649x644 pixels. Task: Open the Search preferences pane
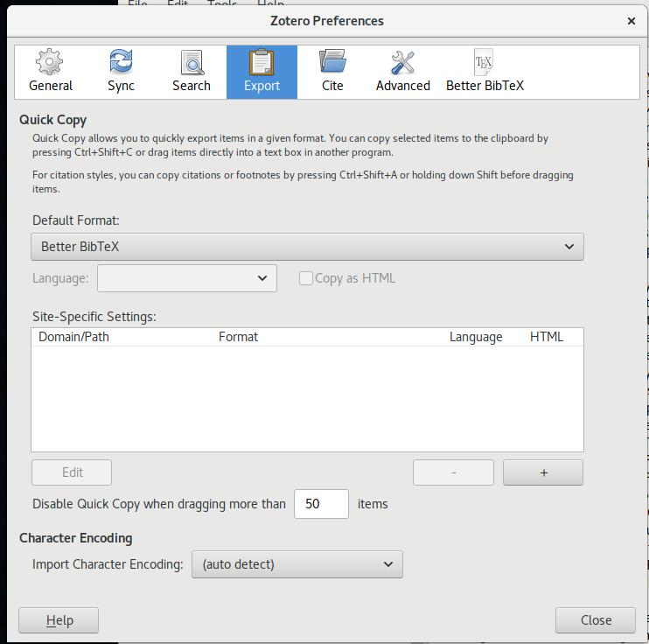[192, 72]
